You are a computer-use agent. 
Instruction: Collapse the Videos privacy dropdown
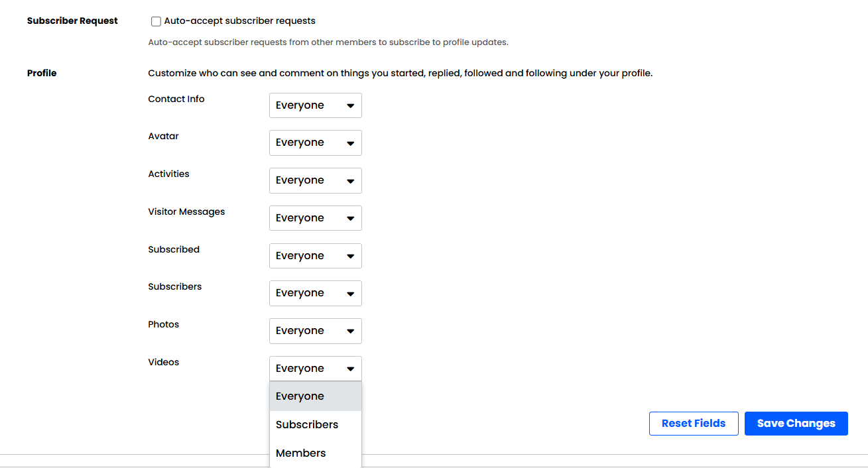click(316, 369)
